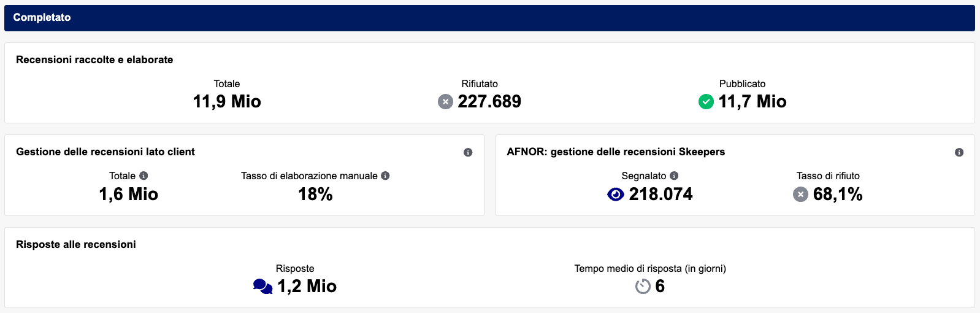
Task: Click the Completato header bar
Action: tap(489, 18)
